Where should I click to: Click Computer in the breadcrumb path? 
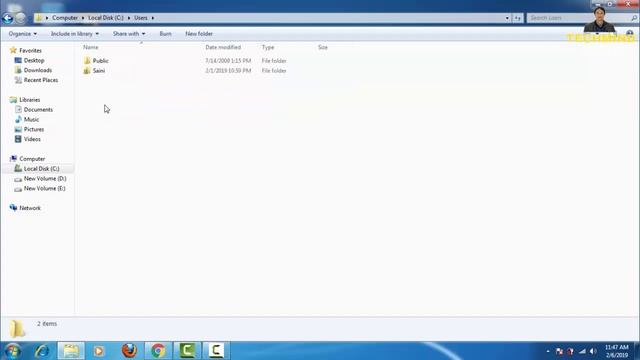point(65,18)
